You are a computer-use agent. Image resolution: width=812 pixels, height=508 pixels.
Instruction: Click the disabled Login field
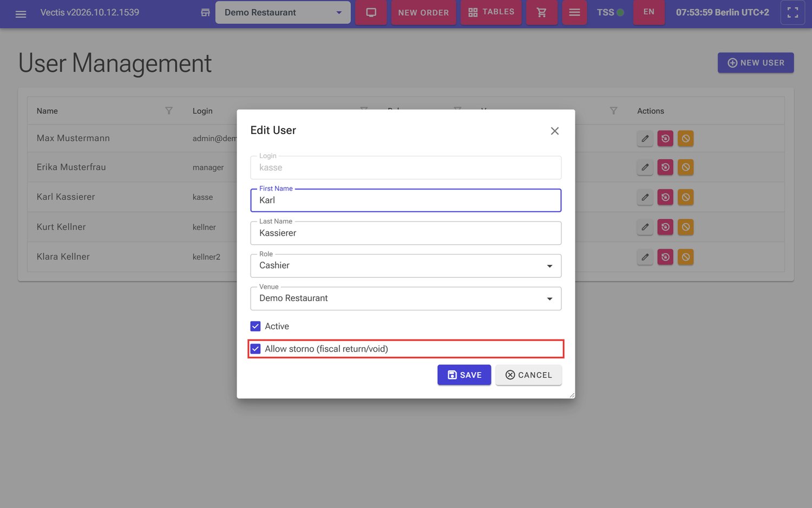point(406,168)
